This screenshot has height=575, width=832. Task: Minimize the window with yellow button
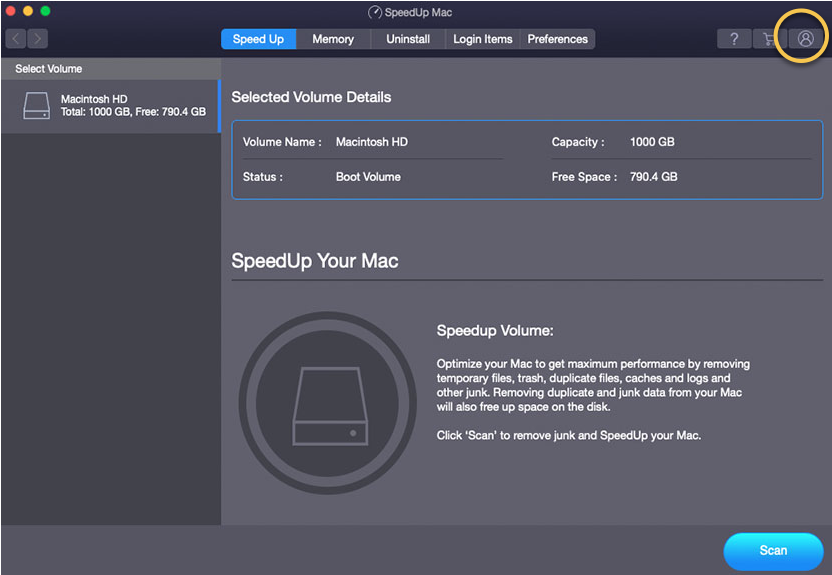pyautogui.click(x=28, y=11)
